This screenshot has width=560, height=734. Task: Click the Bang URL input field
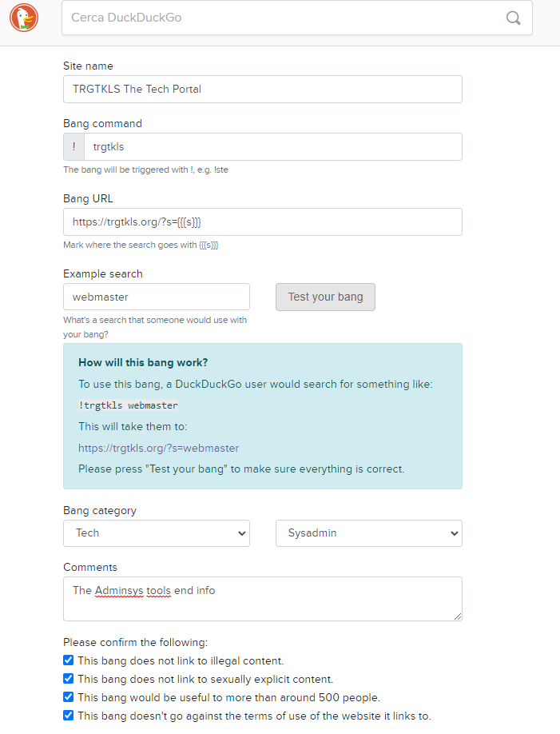coord(262,222)
